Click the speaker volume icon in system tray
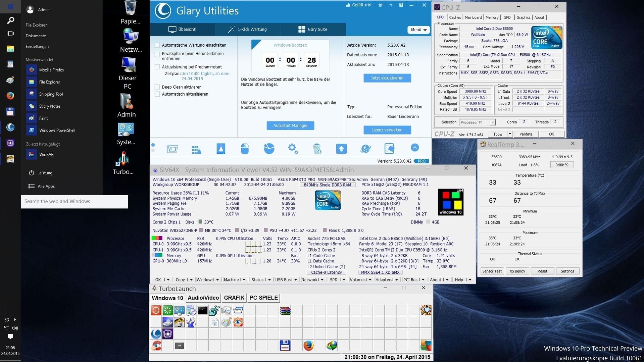The width and height of the screenshot is (644, 362). 15,328
